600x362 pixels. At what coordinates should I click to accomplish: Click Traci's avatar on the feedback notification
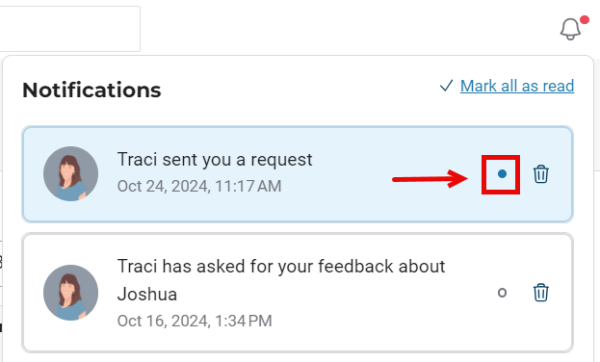70,293
